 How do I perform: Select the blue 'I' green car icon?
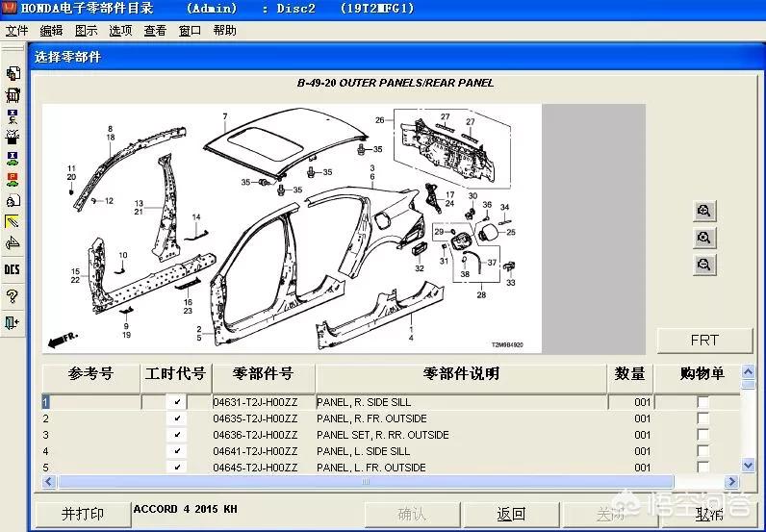pos(13,158)
